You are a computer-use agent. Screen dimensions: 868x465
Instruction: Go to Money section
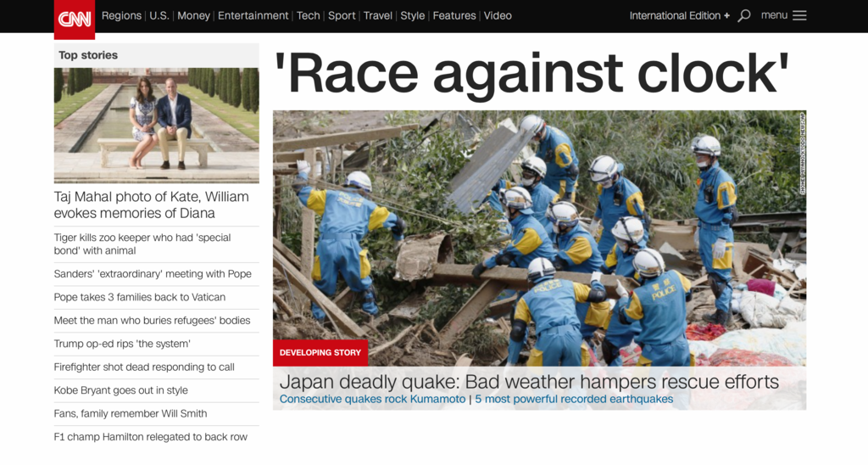(x=193, y=15)
